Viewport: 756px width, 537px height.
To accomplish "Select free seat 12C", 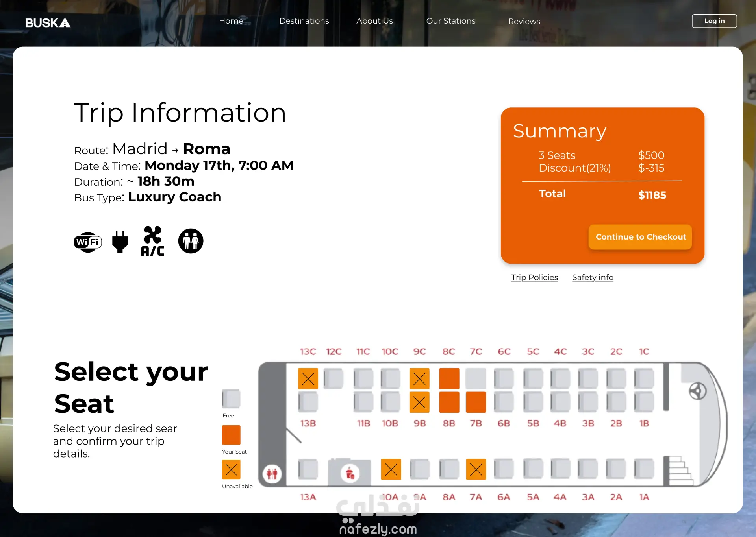I will click(334, 378).
